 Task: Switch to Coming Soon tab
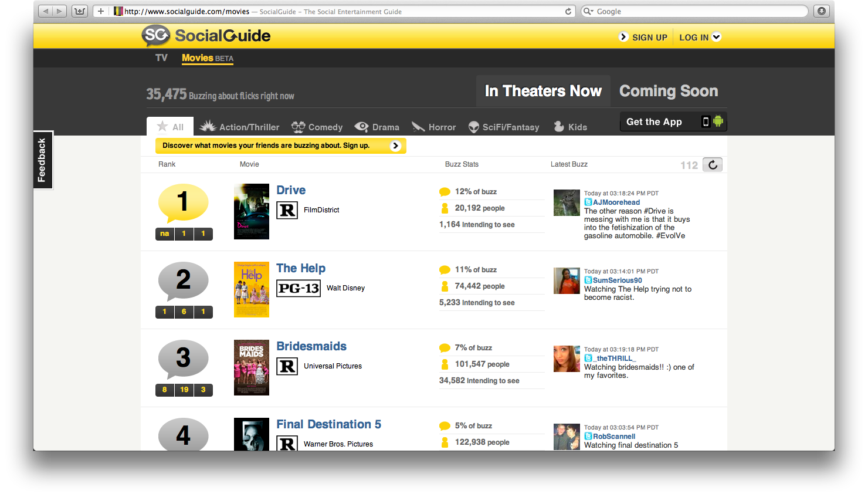[669, 91]
